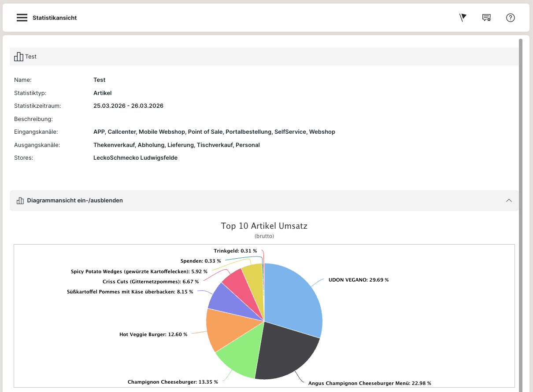
Task: Open the feedback chat star icon
Action: click(486, 18)
